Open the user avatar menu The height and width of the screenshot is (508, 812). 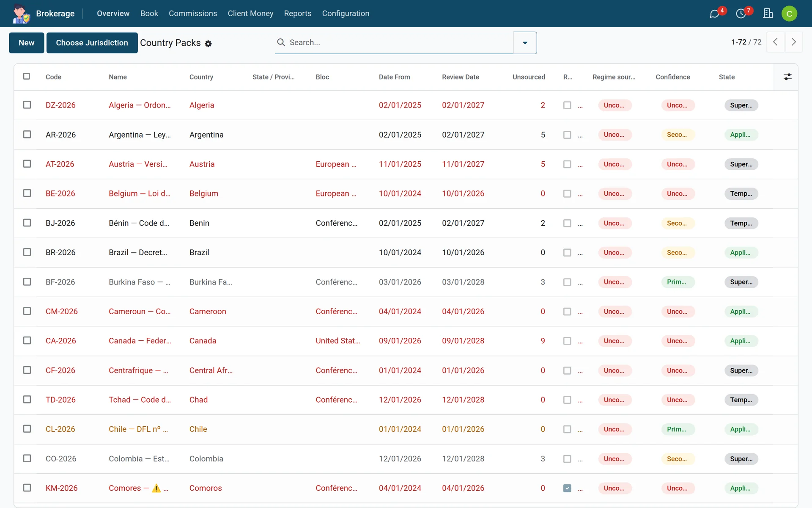coord(789,14)
